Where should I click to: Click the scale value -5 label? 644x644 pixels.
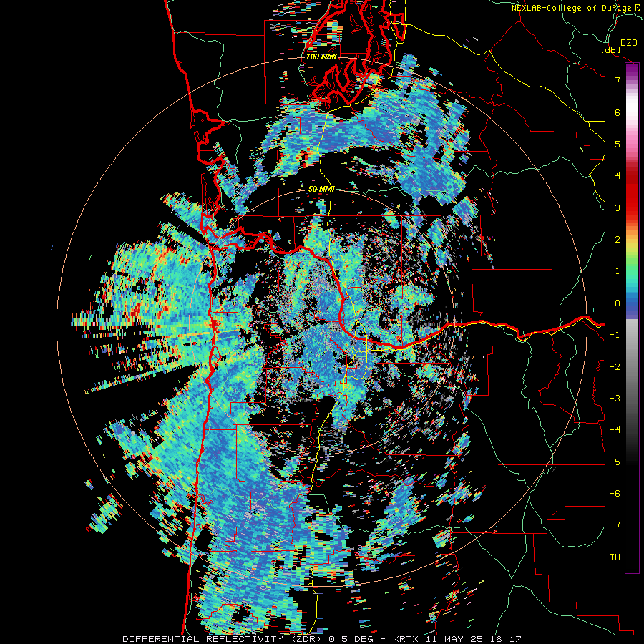615,462
